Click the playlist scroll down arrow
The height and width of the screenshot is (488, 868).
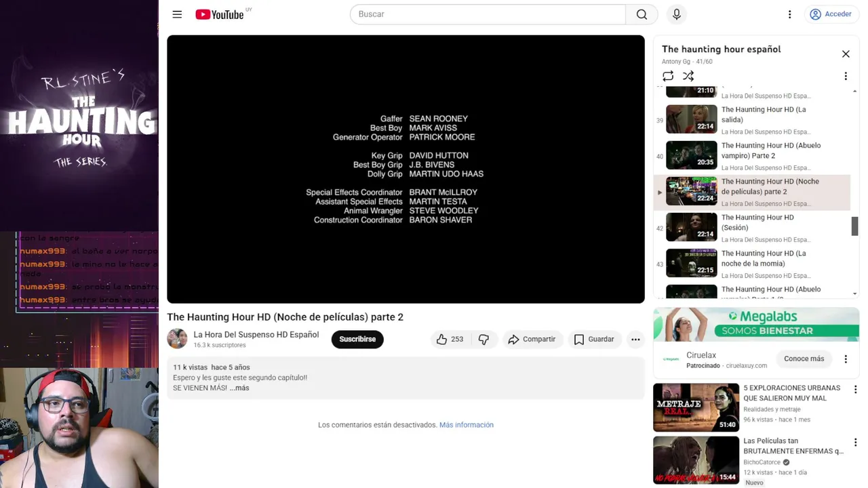854,294
